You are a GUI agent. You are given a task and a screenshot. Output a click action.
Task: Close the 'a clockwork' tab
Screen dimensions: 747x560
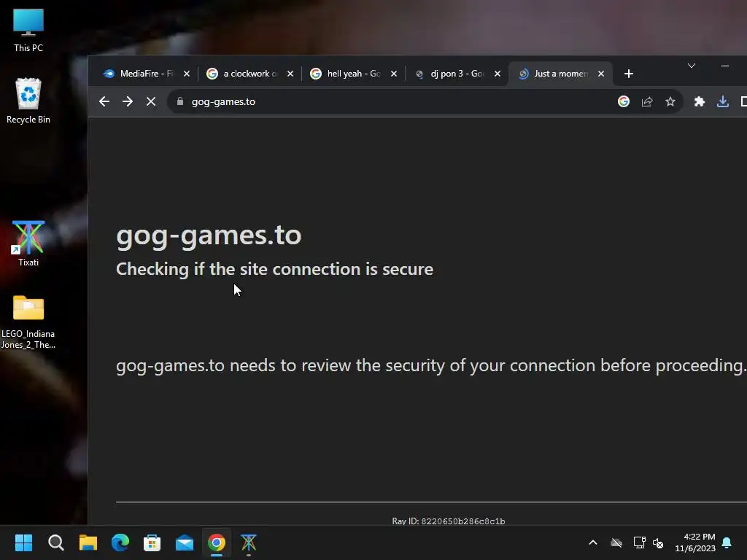290,74
